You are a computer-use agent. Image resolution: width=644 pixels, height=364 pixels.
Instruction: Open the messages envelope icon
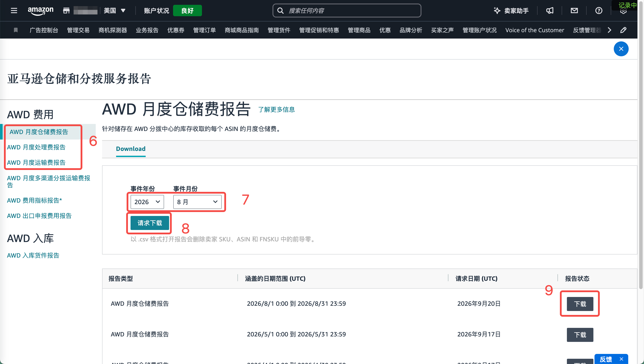[574, 11]
